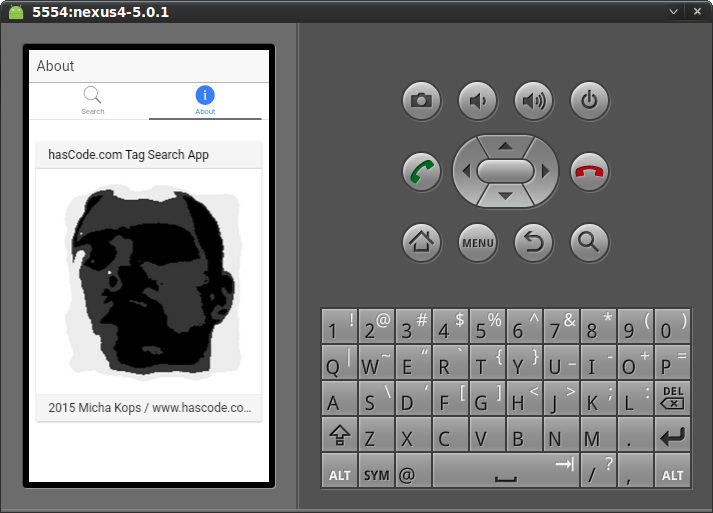The image size is (713, 513).
Task: Switch to the Search tab in app
Action: click(x=92, y=101)
